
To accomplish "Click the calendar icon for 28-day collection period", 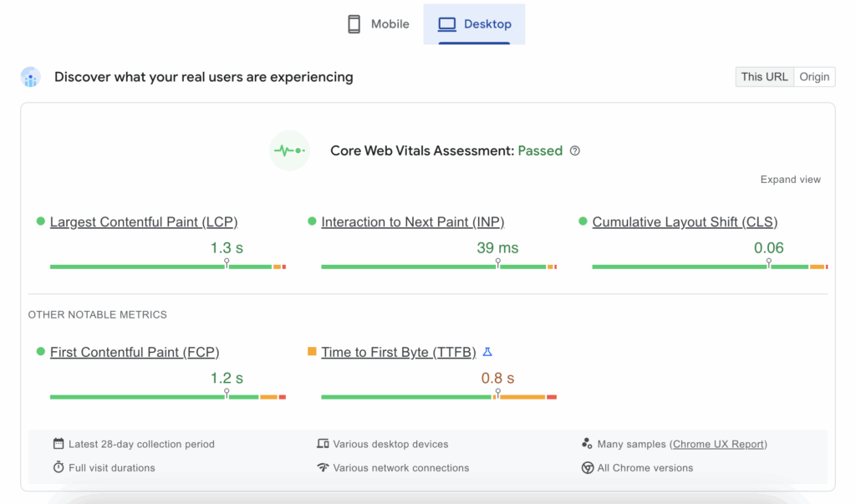I will pyautogui.click(x=59, y=444).
